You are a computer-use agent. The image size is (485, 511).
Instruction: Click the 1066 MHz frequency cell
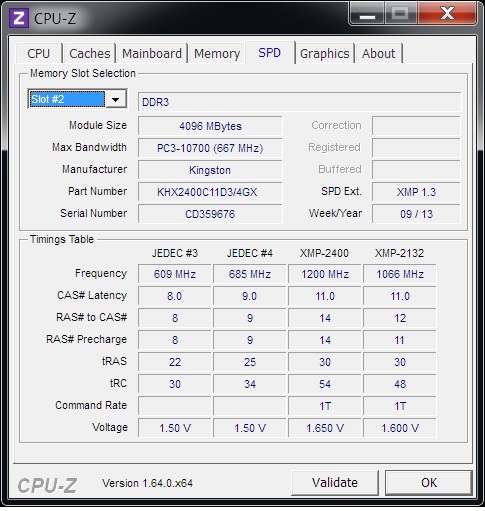[x=400, y=274]
